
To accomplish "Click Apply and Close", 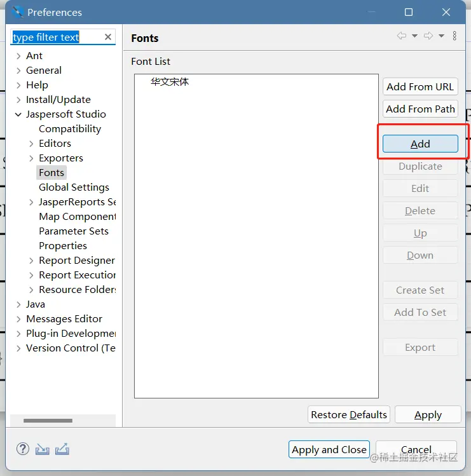I will pos(329,449).
